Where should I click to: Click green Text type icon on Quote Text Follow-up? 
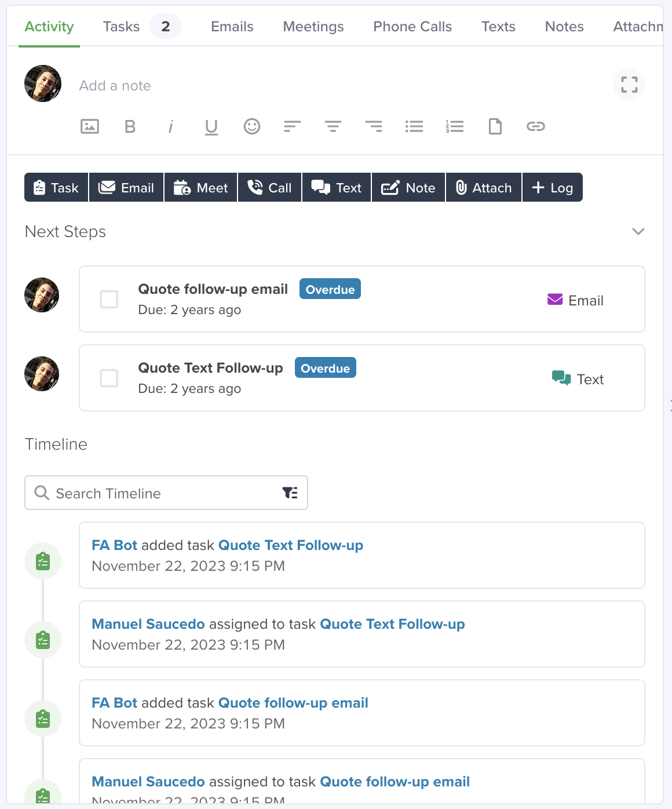click(x=561, y=378)
